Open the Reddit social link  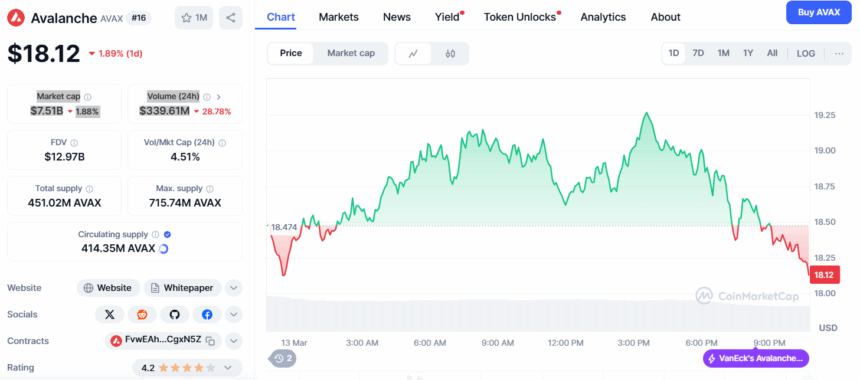(x=142, y=314)
